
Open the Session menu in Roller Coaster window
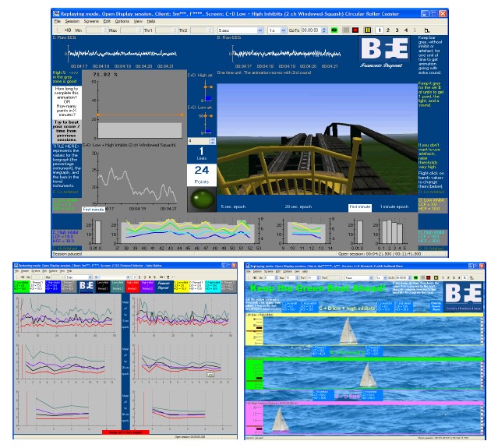tap(72, 21)
